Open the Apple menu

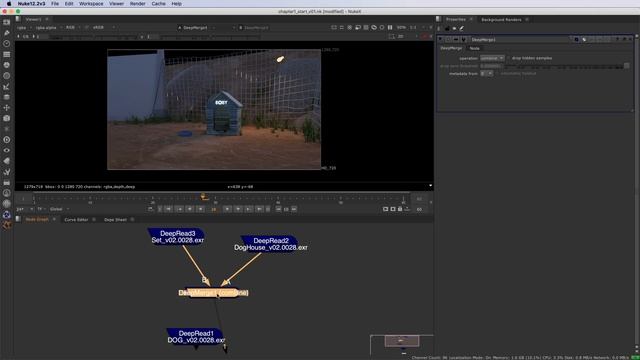9,4
